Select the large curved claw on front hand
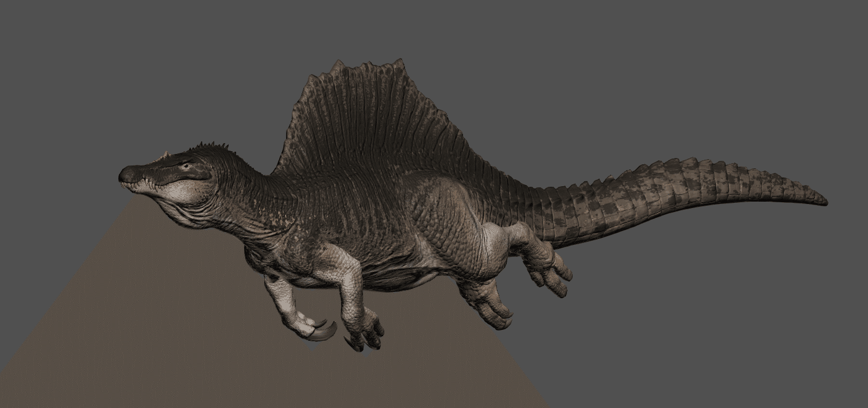 tap(323, 332)
